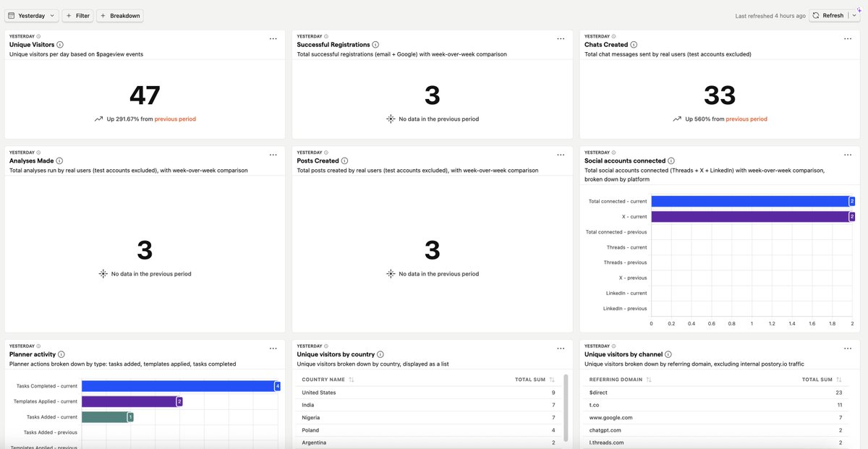Screen dimensions: 868x449
Task: Open the dropdown arrow beside Refresh
Action: pos(854,15)
